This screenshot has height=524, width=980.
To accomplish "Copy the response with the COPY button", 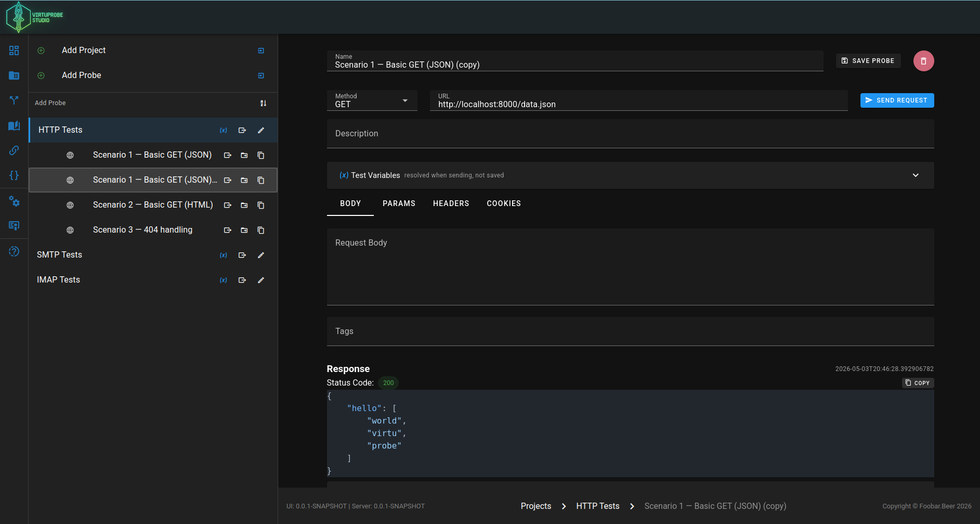I will pos(918,383).
